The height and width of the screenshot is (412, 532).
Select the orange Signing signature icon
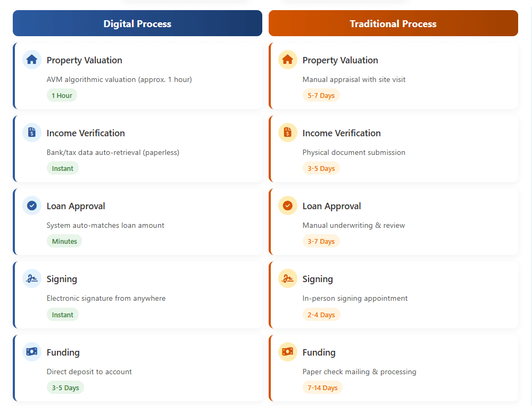[x=288, y=278]
